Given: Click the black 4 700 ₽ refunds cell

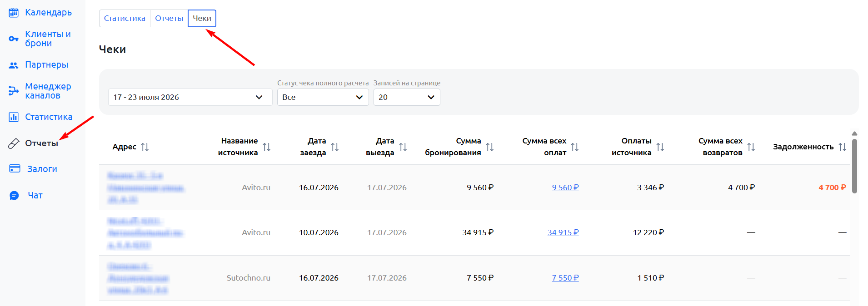Looking at the screenshot, I should [741, 188].
